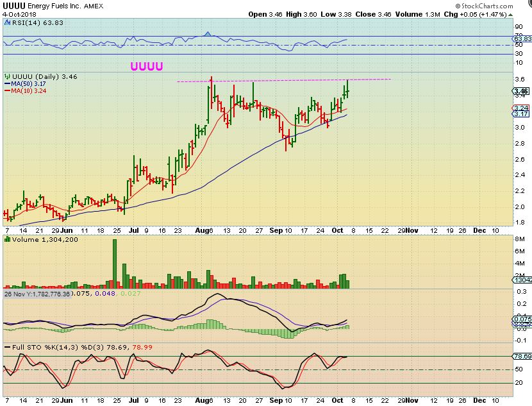Click the Open 3.46 header value
The height and width of the screenshot is (406, 532).
click(265, 14)
